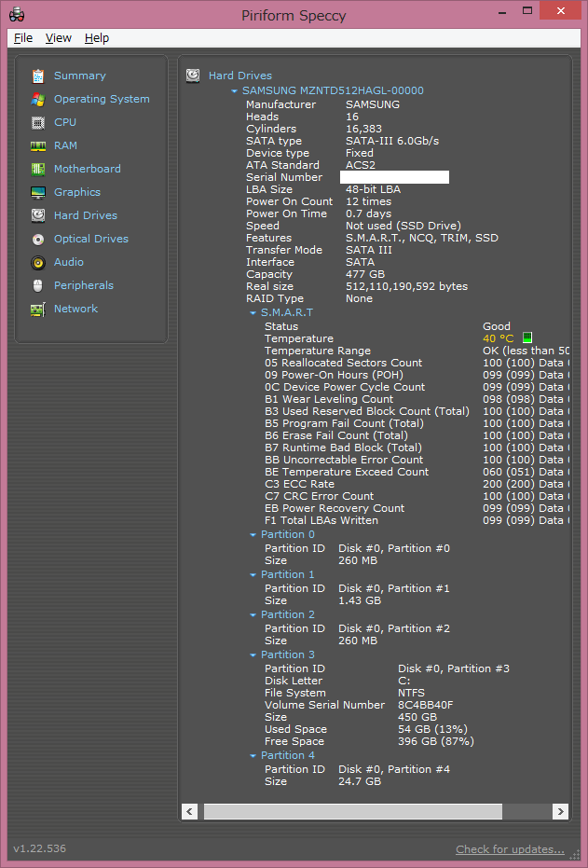Open the Peripherals section
Screen dimensions: 588x868
click(84, 285)
